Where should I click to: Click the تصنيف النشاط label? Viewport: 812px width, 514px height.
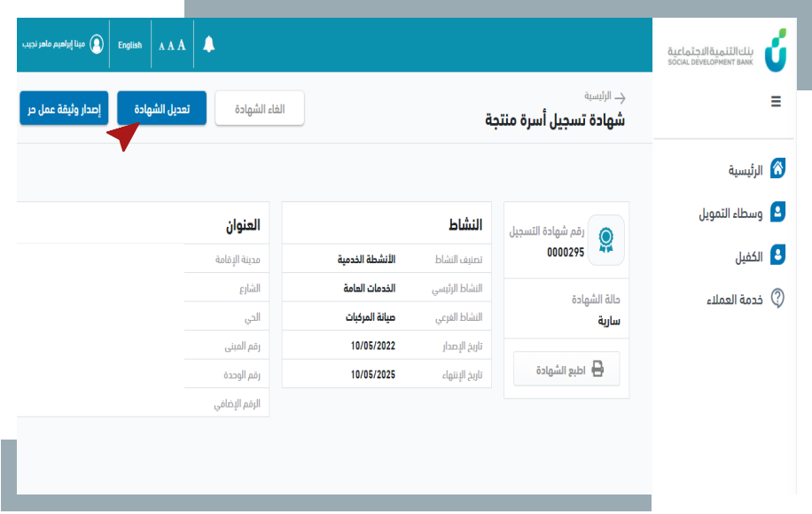click(x=458, y=260)
